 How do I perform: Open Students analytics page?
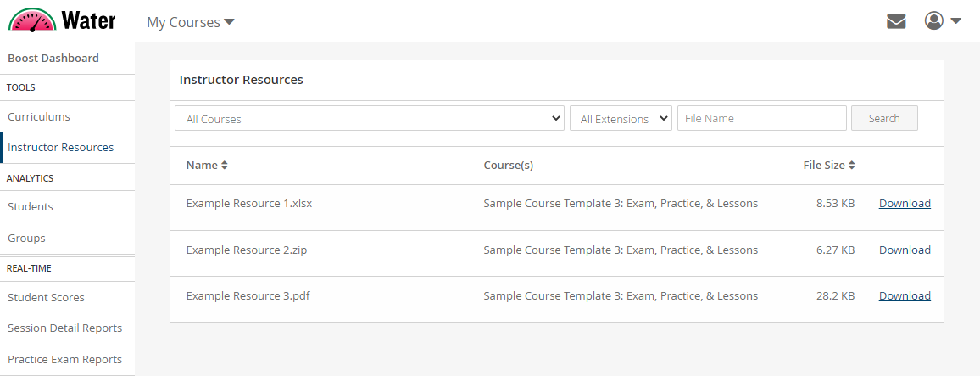pos(31,207)
